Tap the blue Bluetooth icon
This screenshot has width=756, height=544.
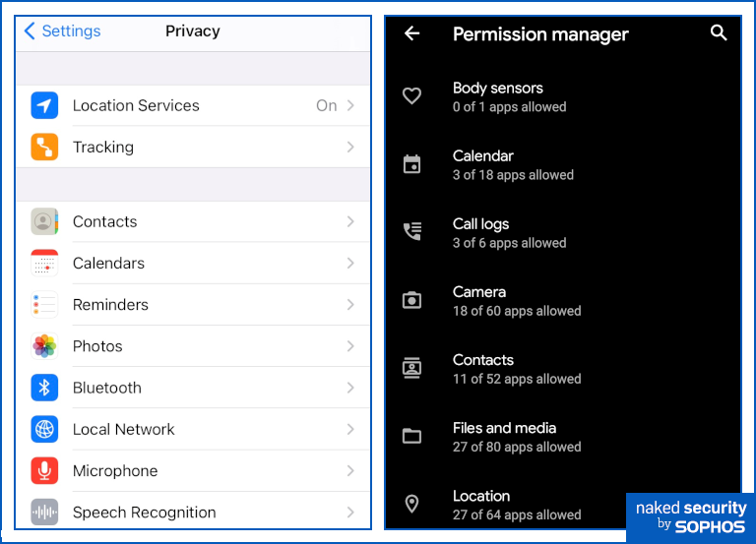tap(44, 388)
